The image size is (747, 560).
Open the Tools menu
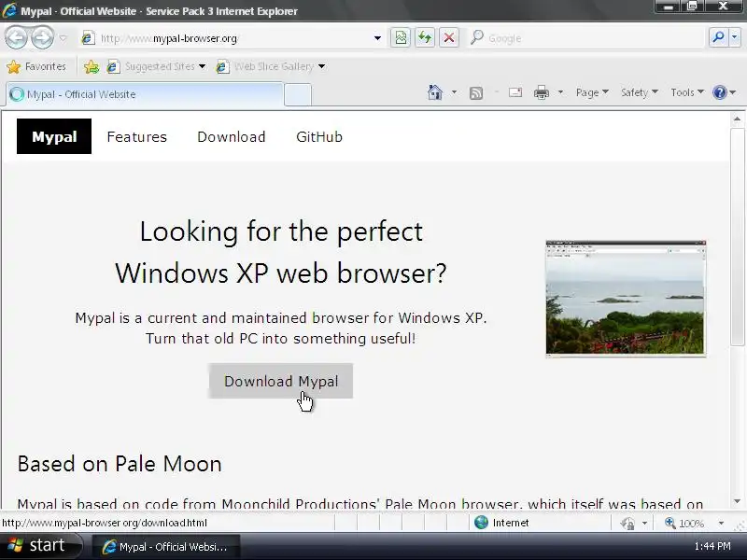pos(686,92)
